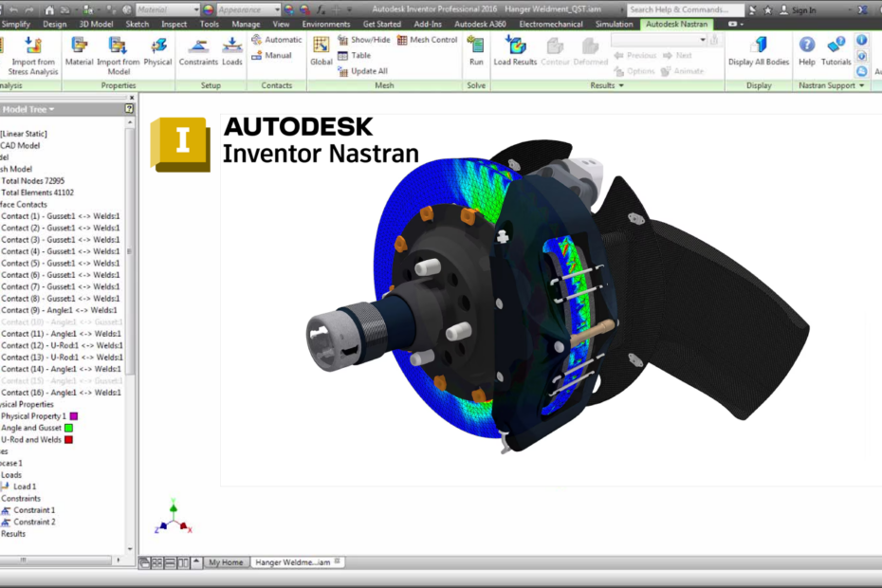882x588 pixels.
Task: Click the up arrow next to My Home tab
Action: point(196,561)
